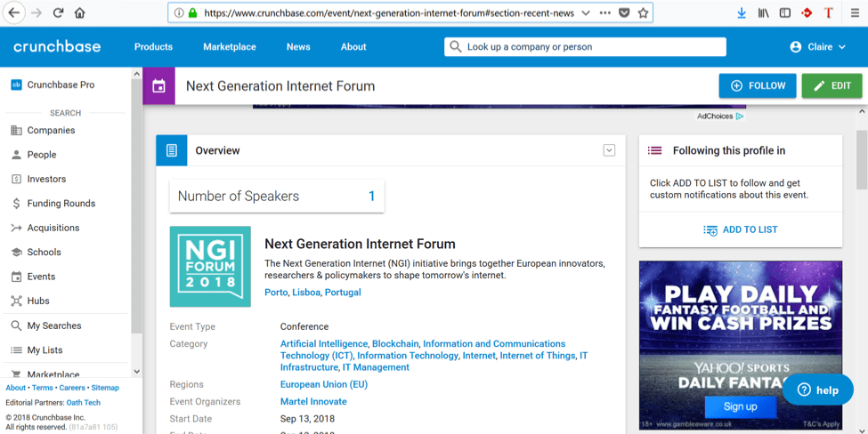The height and width of the screenshot is (434, 868).
Task: Open the Marketplace menu in header
Action: (230, 47)
